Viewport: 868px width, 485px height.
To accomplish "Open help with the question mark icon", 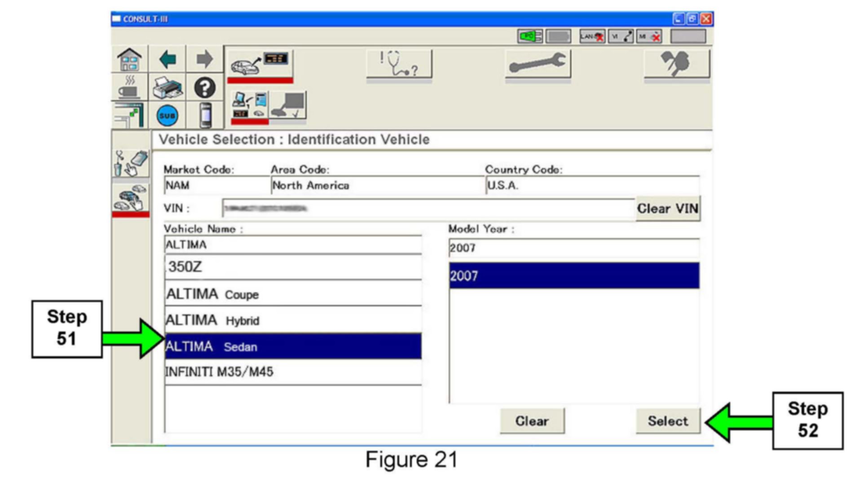I will (205, 88).
